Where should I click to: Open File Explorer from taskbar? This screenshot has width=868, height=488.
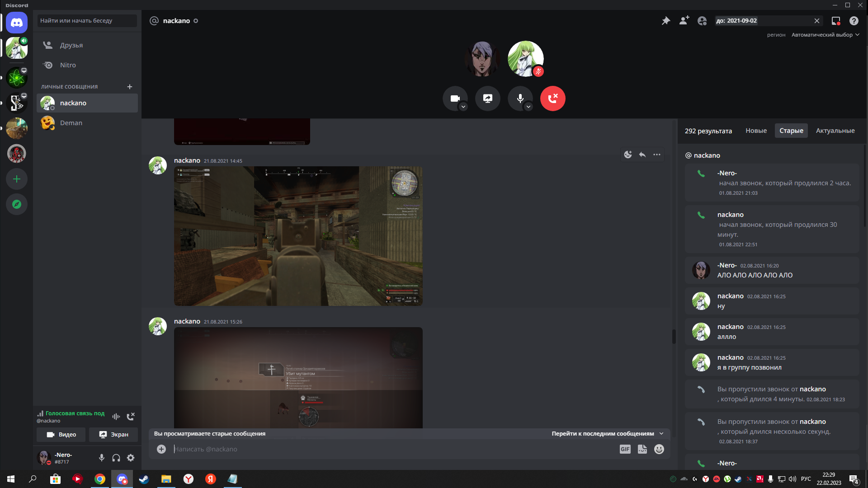pos(166,479)
